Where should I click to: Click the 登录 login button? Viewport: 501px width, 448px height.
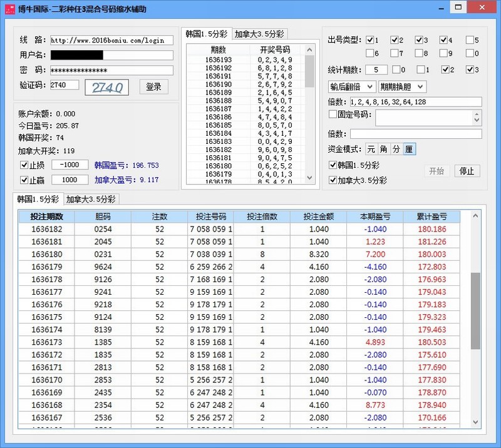(x=153, y=87)
